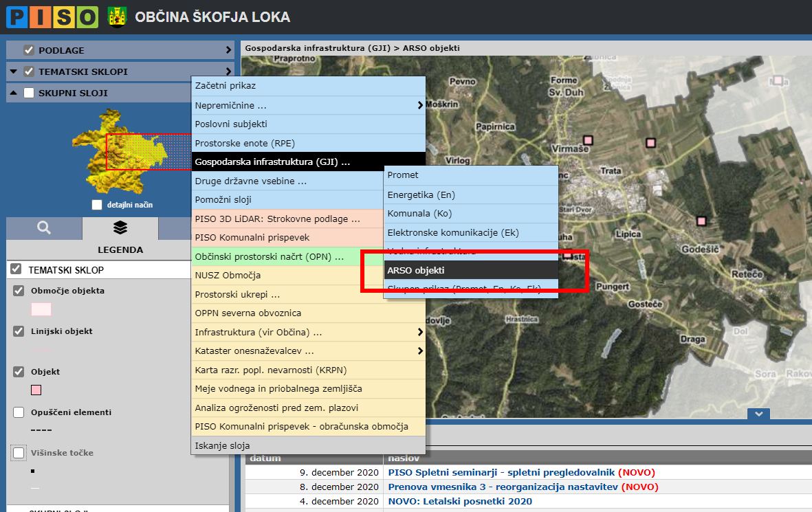
Task: Click the pink object marker near Lipica
Action: 701,221
